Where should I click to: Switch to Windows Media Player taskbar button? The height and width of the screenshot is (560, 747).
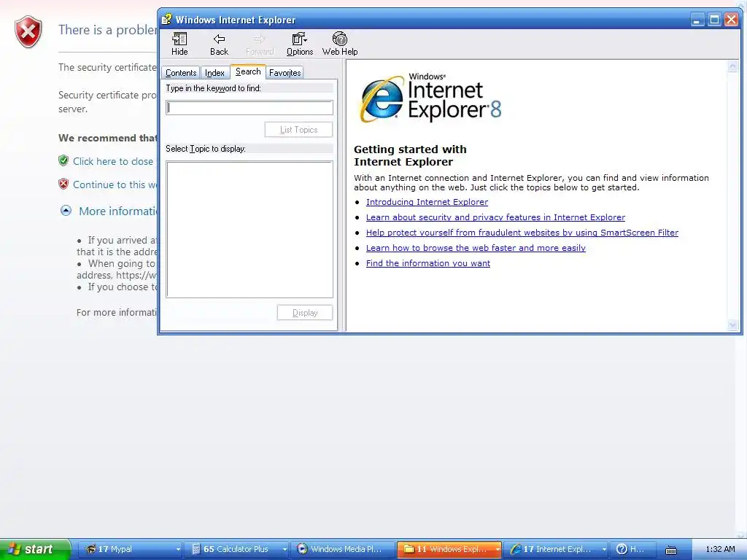point(343,549)
